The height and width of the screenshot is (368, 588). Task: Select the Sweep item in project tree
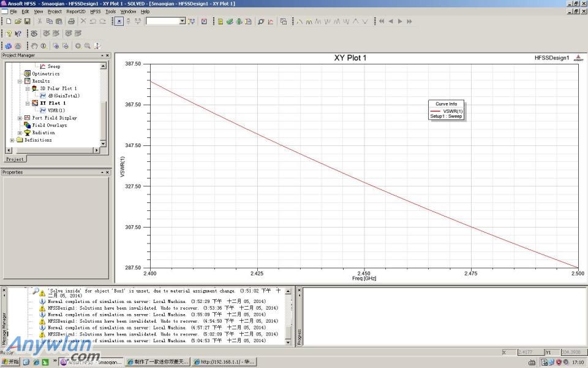coord(54,66)
